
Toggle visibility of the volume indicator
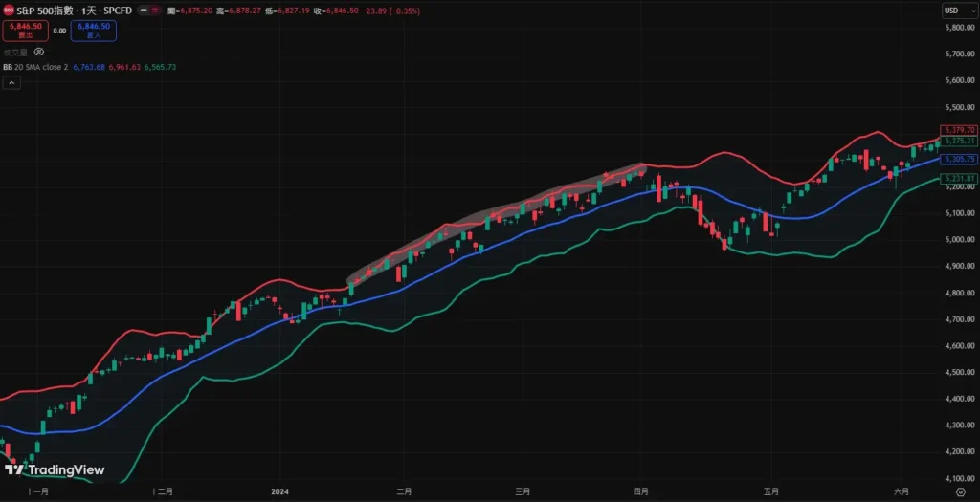tap(39, 52)
